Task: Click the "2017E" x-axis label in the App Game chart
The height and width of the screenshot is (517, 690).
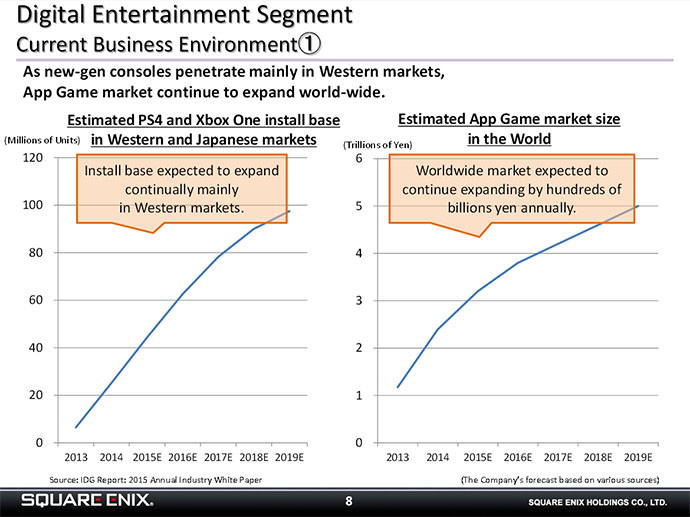Action: point(558,458)
